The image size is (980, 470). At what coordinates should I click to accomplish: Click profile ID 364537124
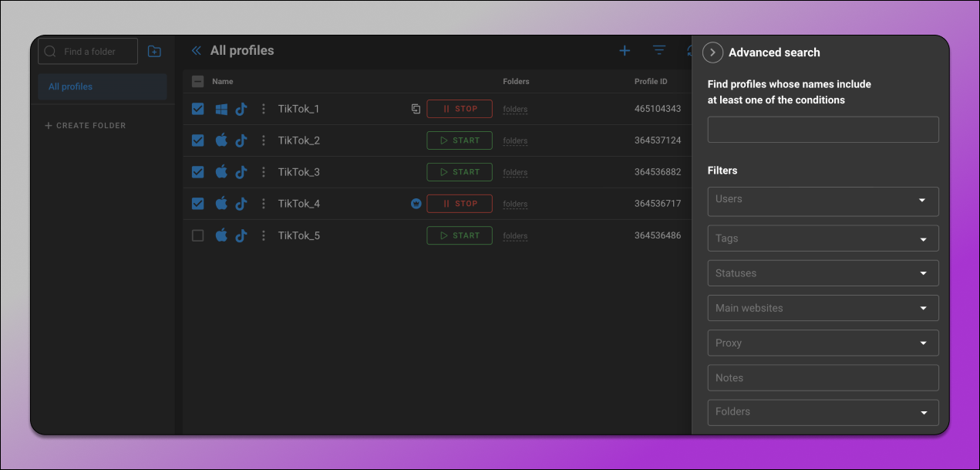coord(658,140)
